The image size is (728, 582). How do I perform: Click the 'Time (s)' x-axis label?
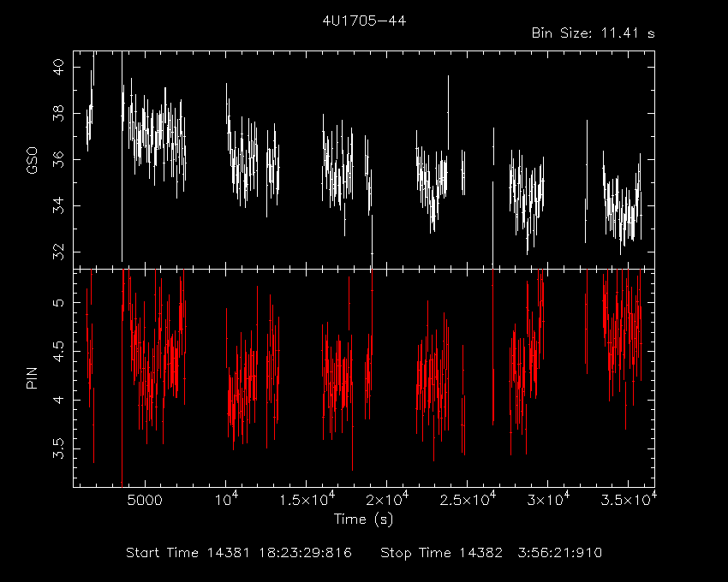coord(363,520)
